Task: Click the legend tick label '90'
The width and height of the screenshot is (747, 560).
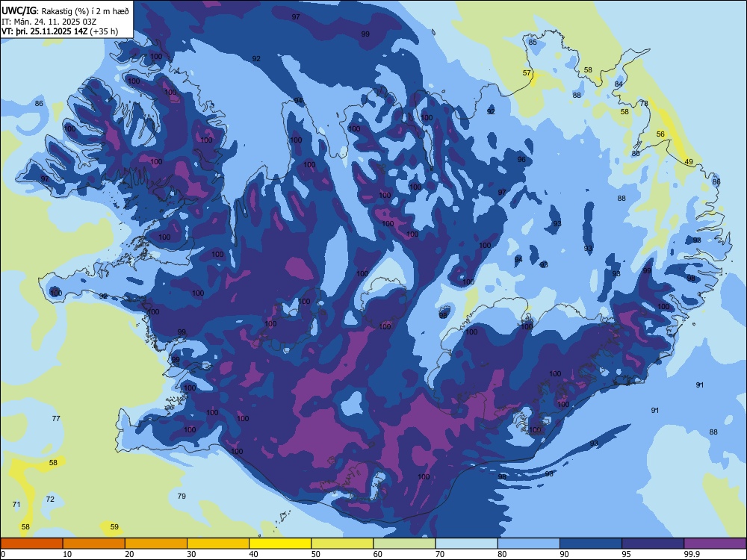Action: pos(564,554)
